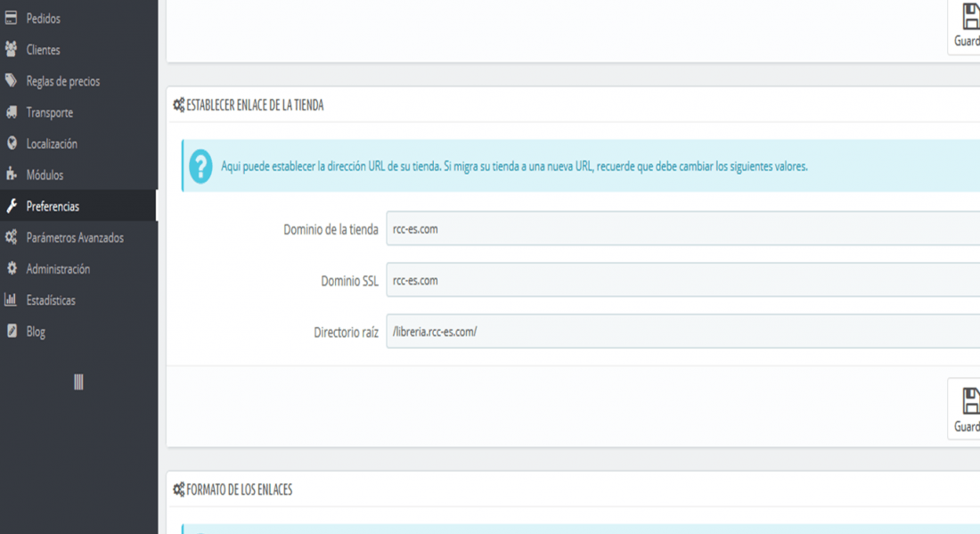
Task: Click the gears icon beside Establecer enlace de la tienda
Action: coord(179,105)
